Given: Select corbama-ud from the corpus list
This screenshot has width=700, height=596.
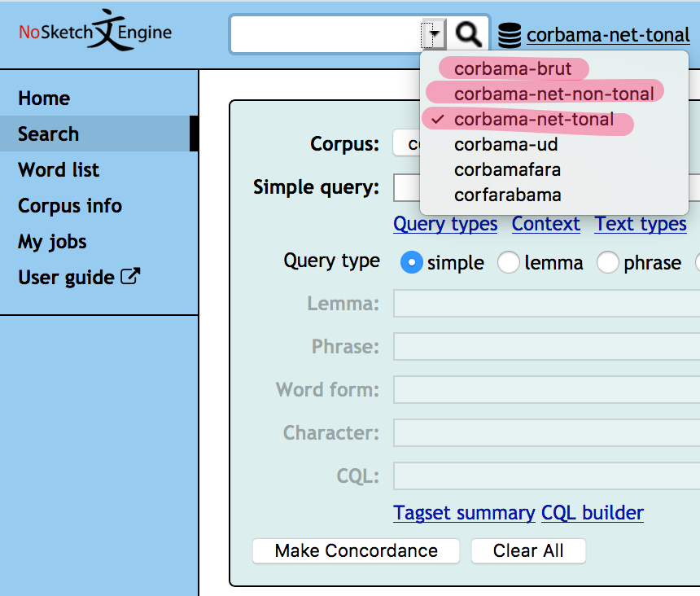Looking at the screenshot, I should (506, 144).
